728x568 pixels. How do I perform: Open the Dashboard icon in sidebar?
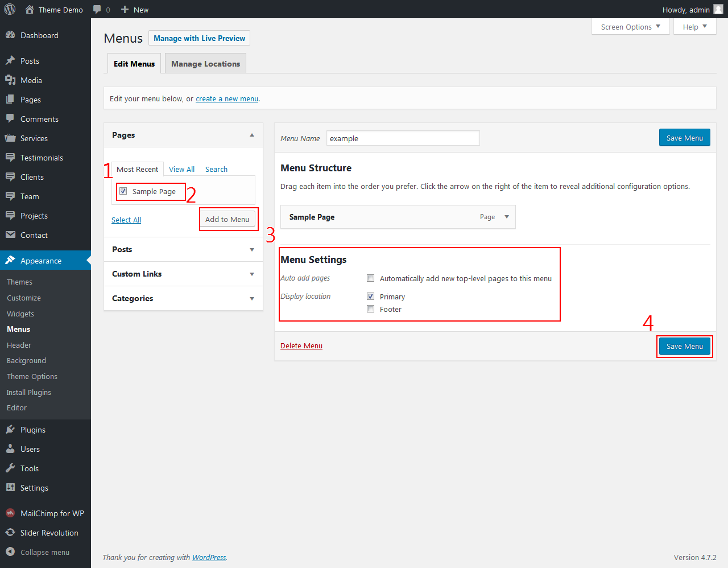[x=10, y=35]
